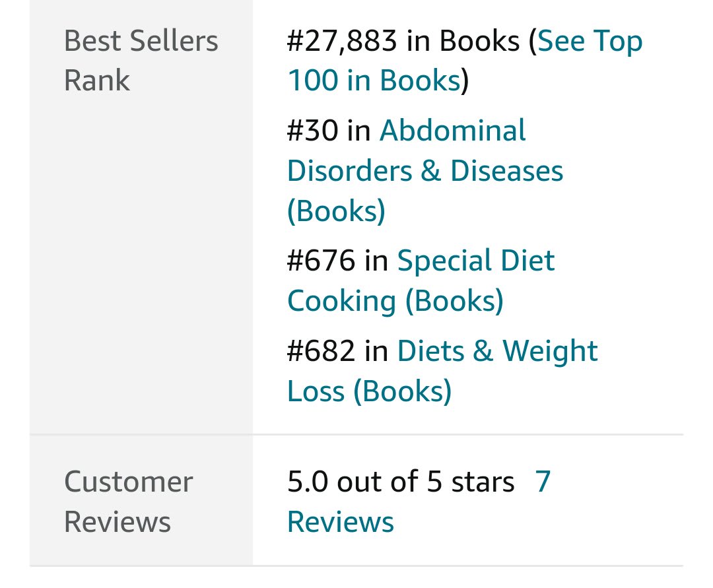Click the (Books) text under Disorders & Diseases
Screen dimensions: 713x588
point(337,211)
